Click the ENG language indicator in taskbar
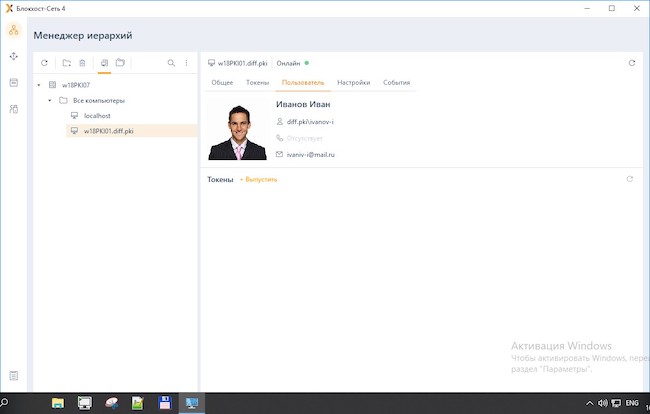Viewport: 650px width, 414px height. pyautogui.click(x=632, y=403)
